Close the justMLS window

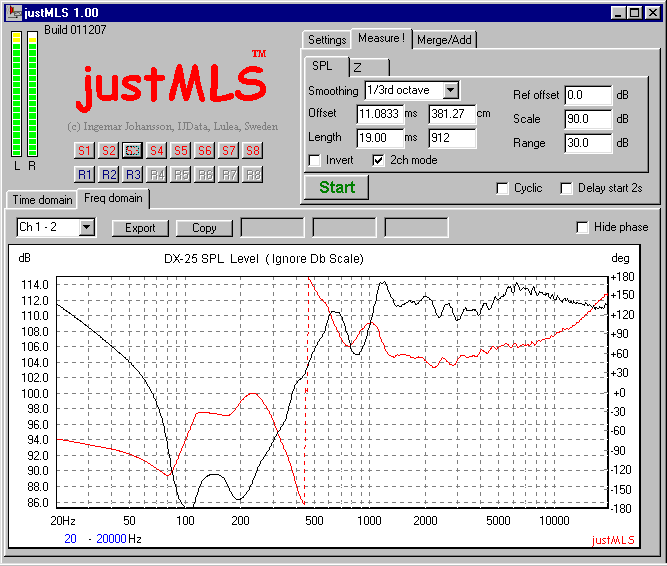tap(653, 13)
